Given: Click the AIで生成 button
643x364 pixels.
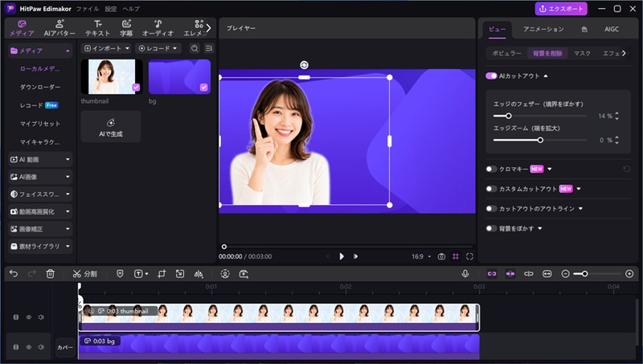Looking at the screenshot, I should coord(111,127).
